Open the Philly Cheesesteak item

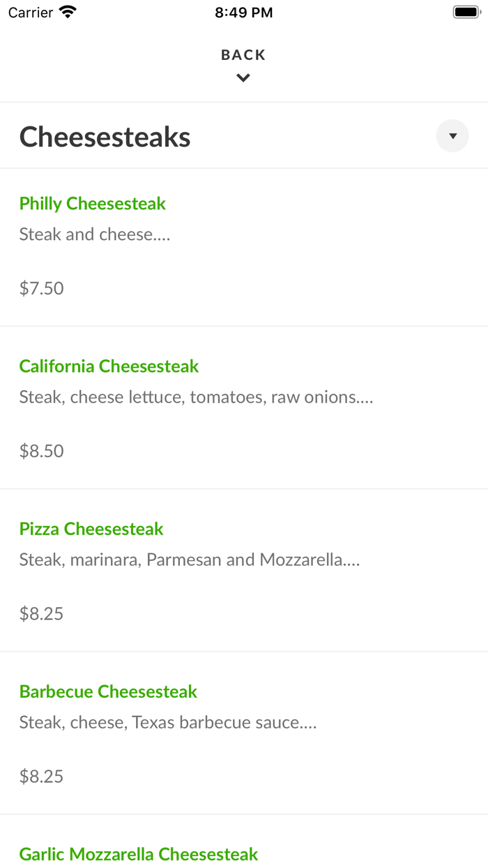click(92, 203)
